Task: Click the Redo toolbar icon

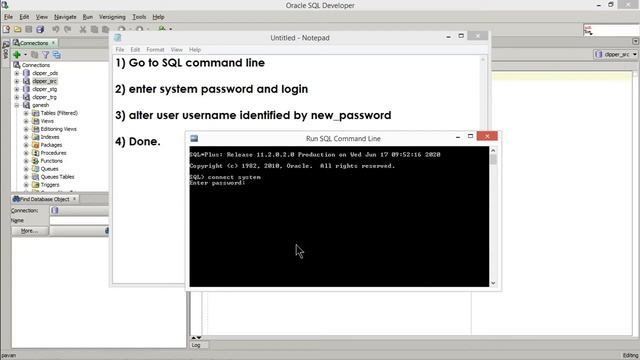Action: (68, 29)
